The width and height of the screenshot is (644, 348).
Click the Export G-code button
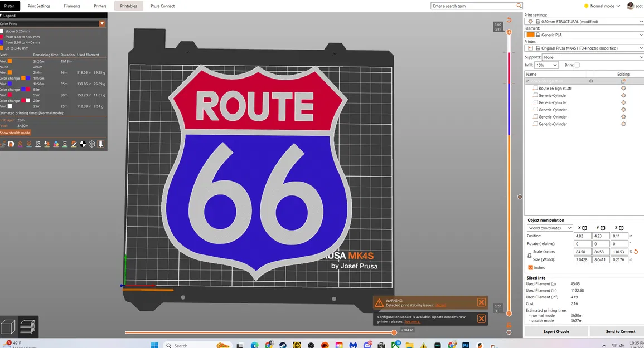556,331
